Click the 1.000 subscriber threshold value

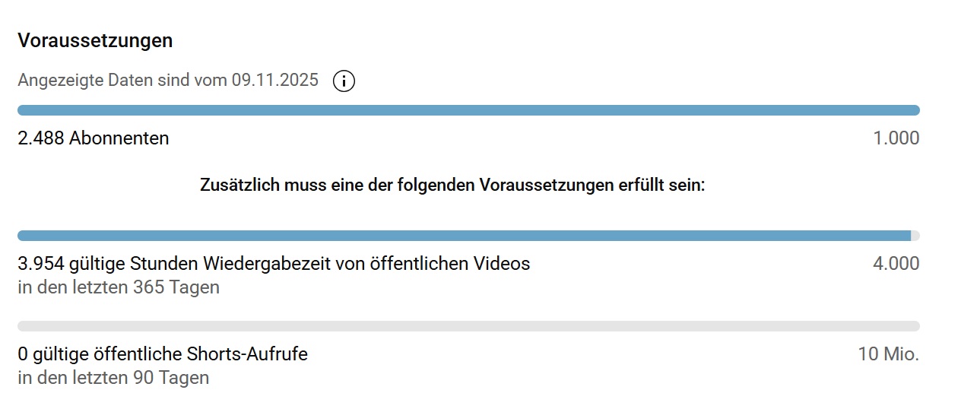pos(896,138)
